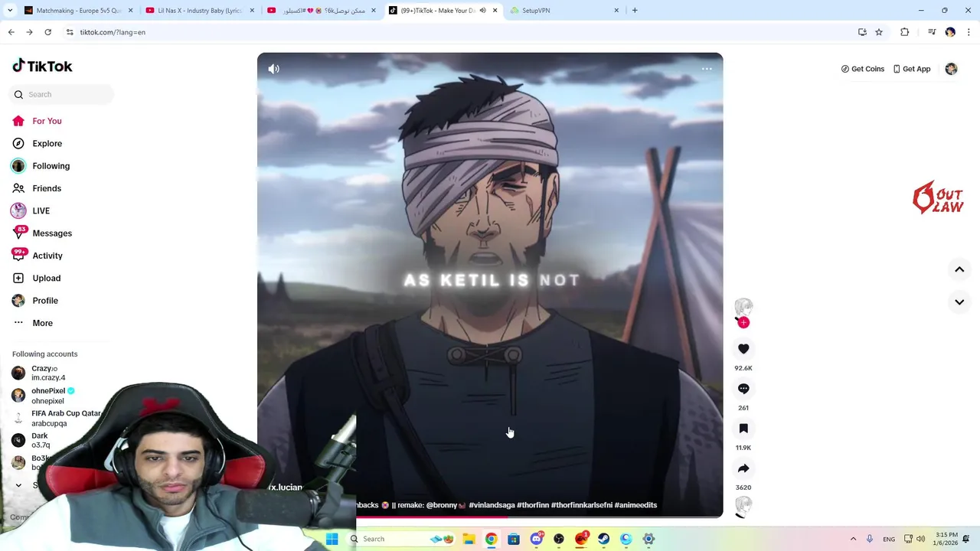Follow the creator with plus badge
Screen dimensions: 980x551
click(743, 322)
